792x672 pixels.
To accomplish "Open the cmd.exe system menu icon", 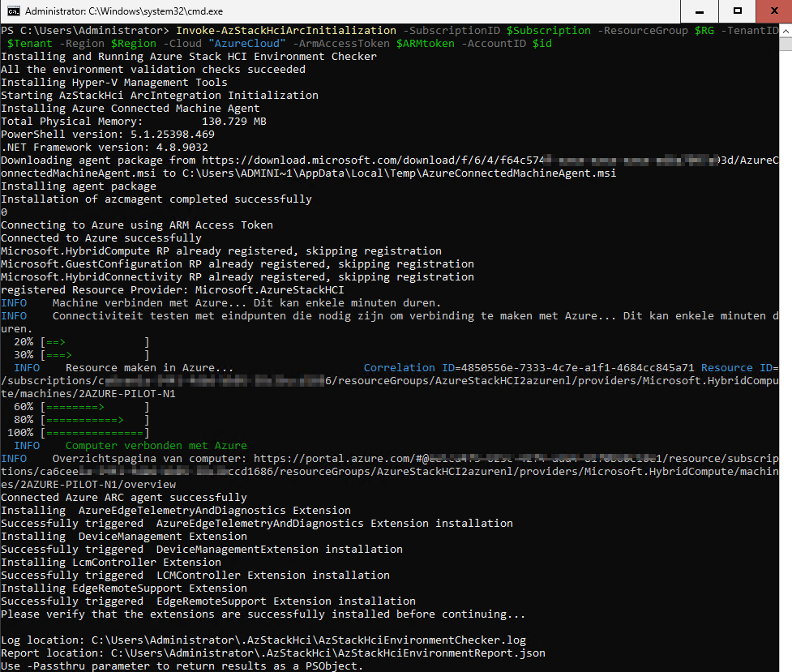I will point(13,11).
